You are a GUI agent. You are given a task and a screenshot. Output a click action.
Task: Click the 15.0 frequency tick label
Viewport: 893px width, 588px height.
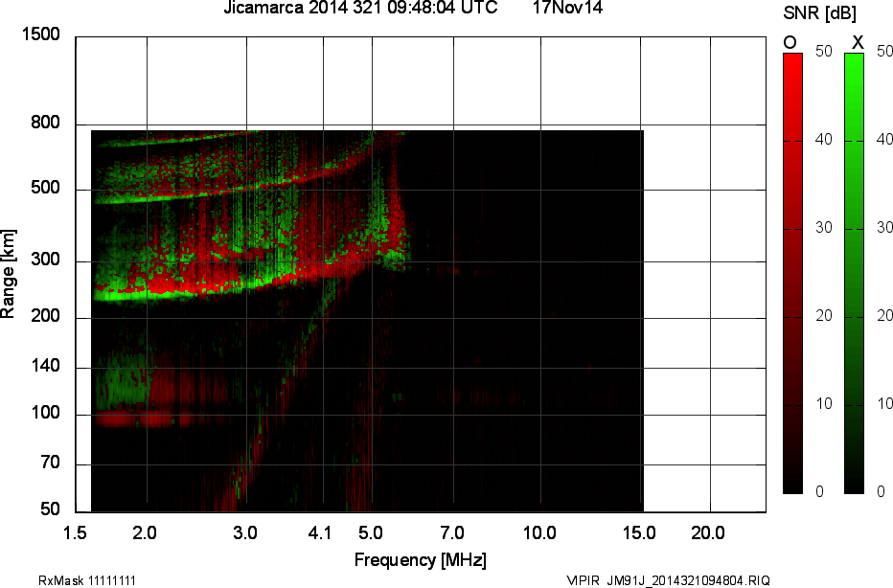pyautogui.click(x=640, y=532)
